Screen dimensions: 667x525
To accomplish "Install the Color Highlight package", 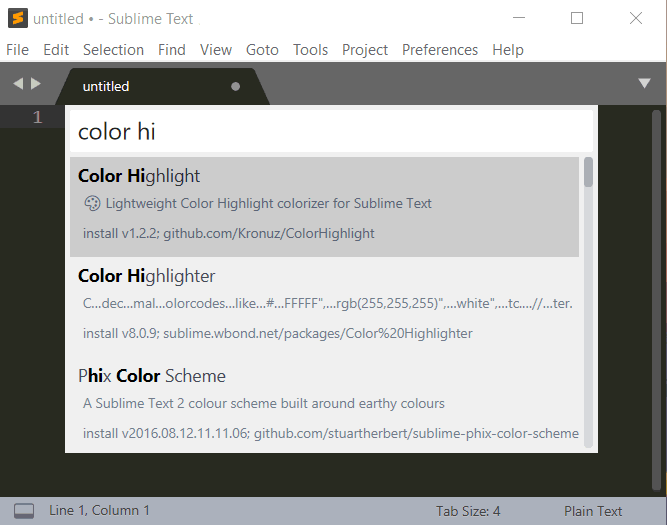I will pyautogui.click(x=324, y=206).
